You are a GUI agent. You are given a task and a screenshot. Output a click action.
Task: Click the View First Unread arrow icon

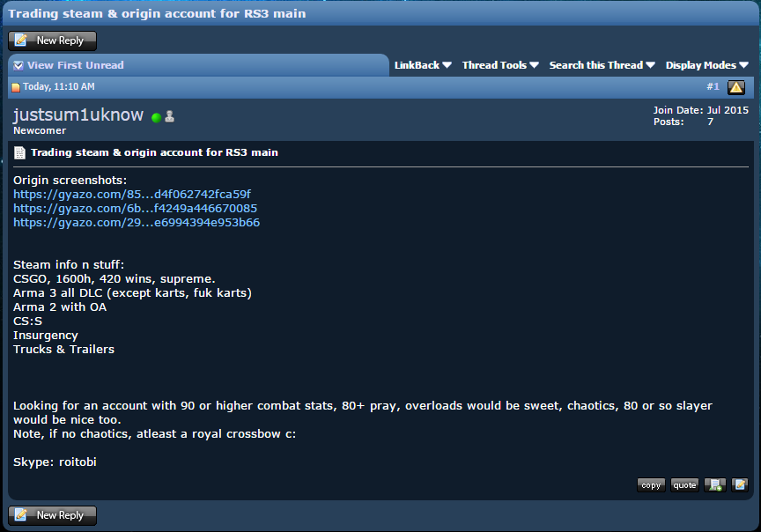18,65
